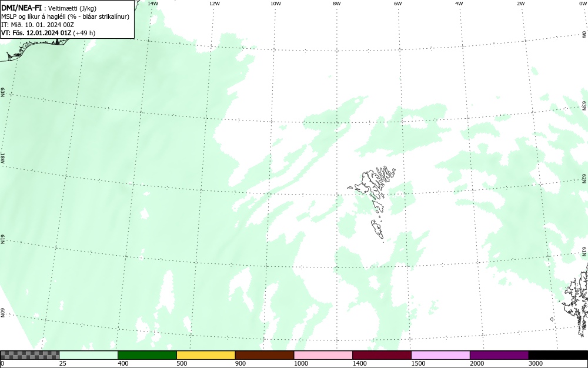Viewport: 588px width, 368px height.
Task: Click the dark green 400-500 legend swatch
Action: (x=147, y=355)
